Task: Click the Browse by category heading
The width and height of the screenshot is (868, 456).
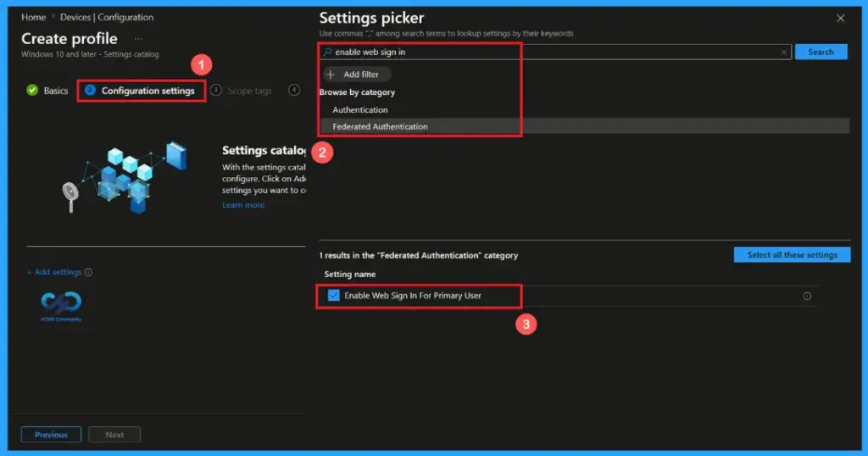Action: coord(357,92)
